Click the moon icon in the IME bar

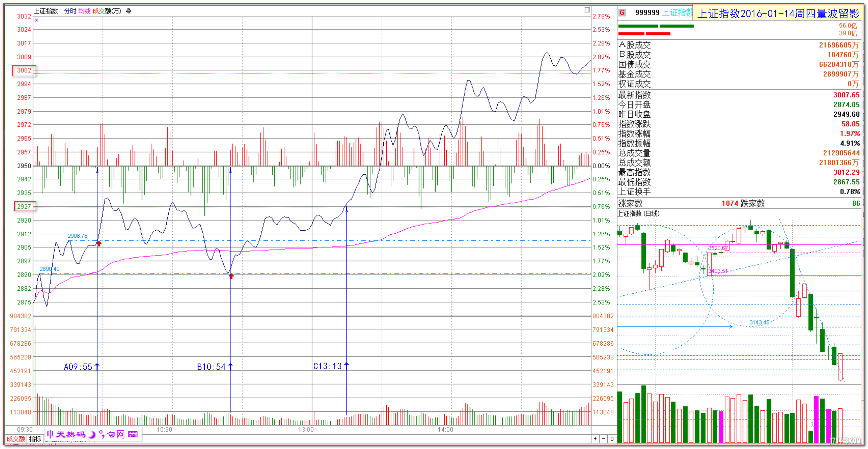92,434
